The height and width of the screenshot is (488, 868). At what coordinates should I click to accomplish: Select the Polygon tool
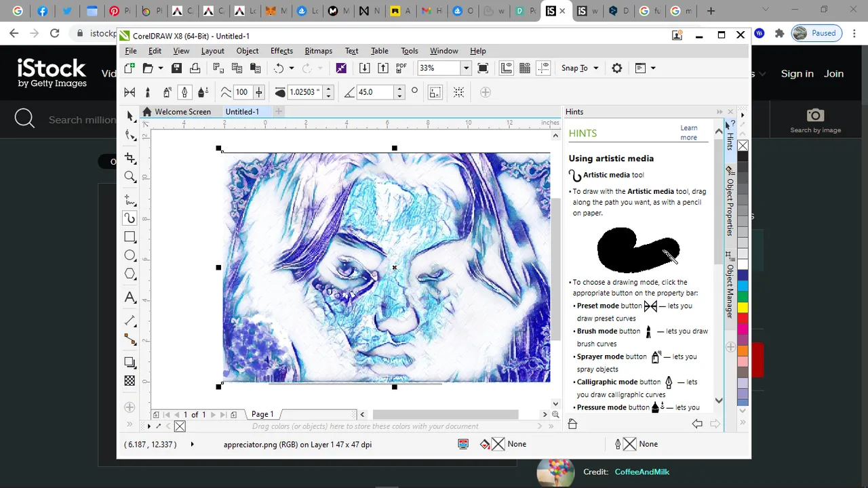130,274
